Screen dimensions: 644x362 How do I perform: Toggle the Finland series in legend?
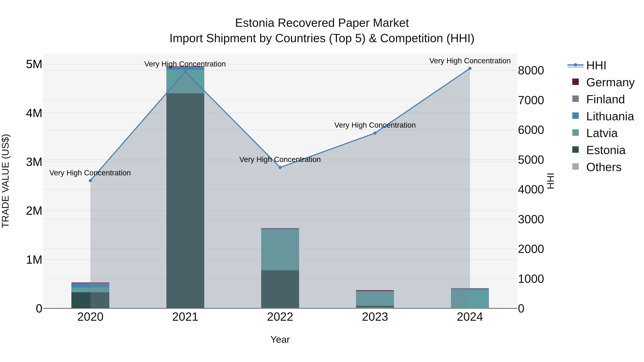[598, 99]
